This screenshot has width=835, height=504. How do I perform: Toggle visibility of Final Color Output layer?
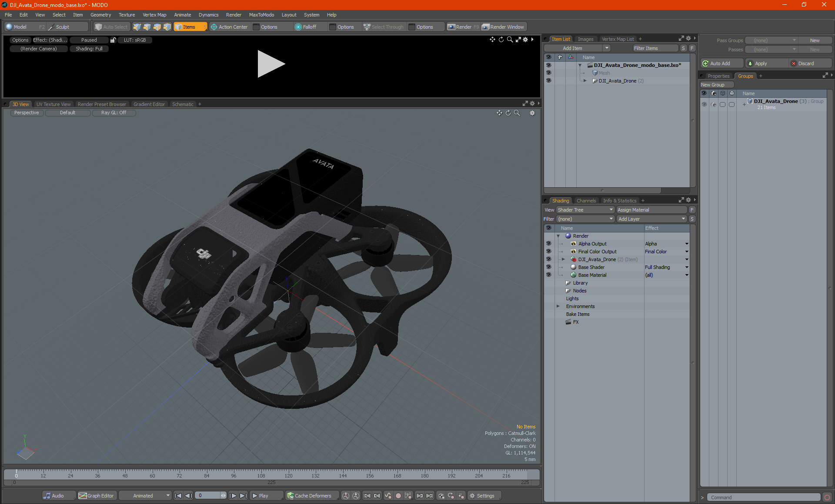[548, 252]
